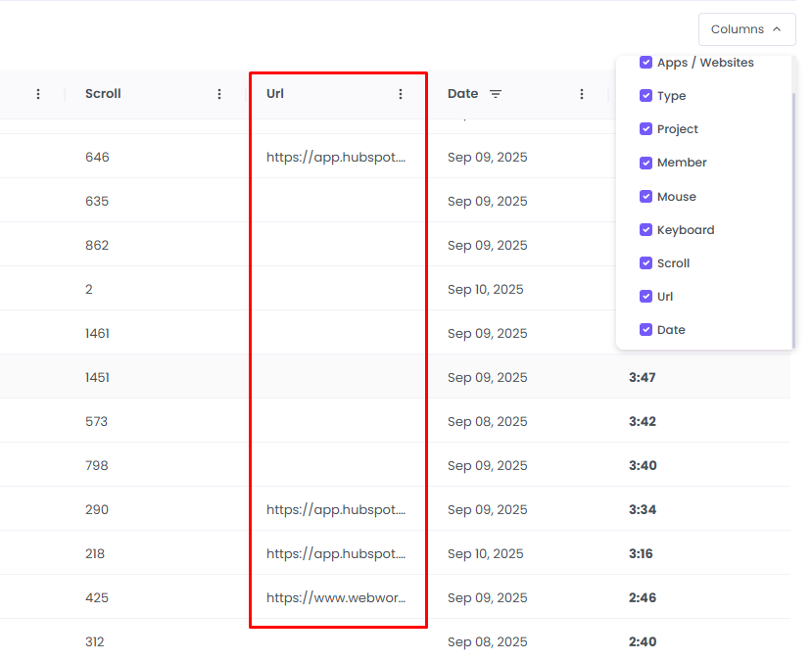Open the Date column options menu
This screenshot has width=812, height=661.
582,94
